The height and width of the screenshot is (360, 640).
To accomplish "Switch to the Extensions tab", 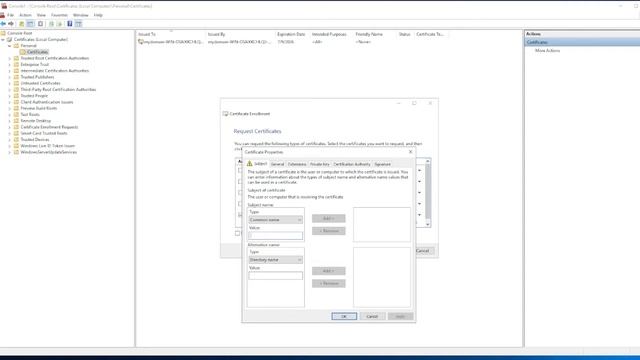I will point(297,164).
